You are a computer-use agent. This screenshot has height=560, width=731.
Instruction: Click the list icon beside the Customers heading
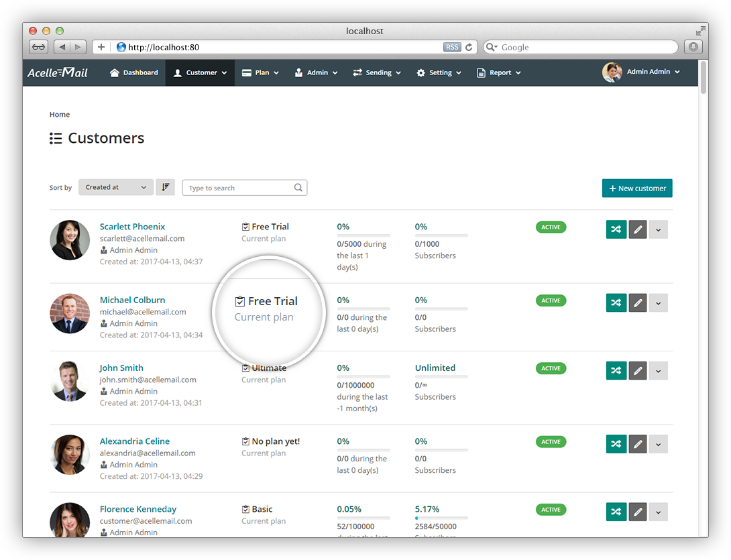tap(56, 138)
